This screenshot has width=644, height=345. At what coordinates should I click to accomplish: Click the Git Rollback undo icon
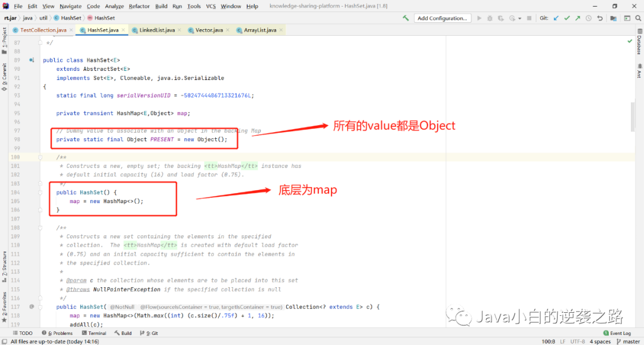(x=600, y=18)
